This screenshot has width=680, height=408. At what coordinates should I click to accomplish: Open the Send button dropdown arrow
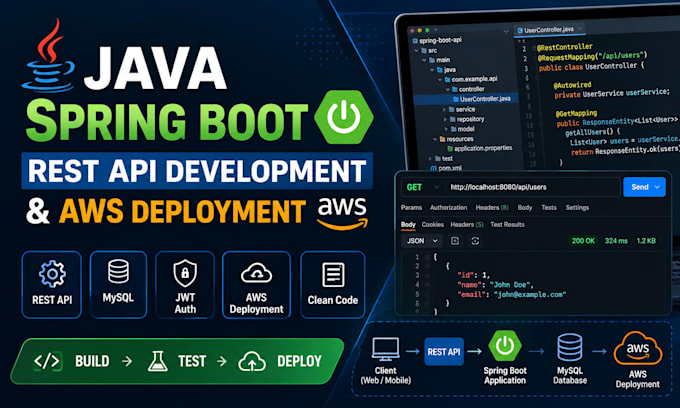[657, 187]
